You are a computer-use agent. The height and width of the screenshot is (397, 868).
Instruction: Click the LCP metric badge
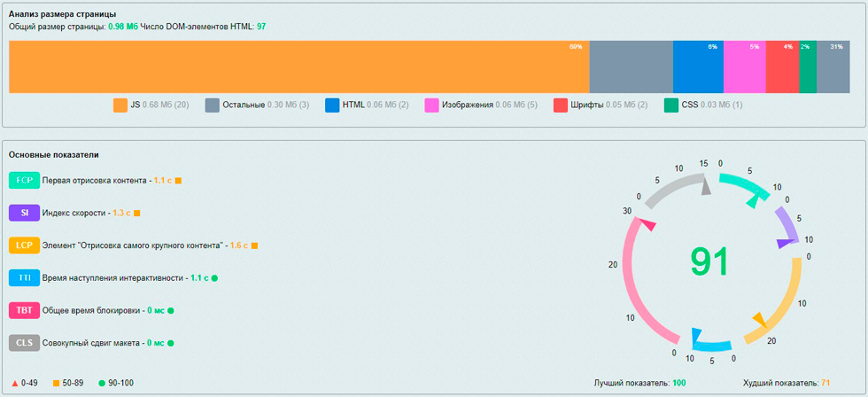pos(24,245)
